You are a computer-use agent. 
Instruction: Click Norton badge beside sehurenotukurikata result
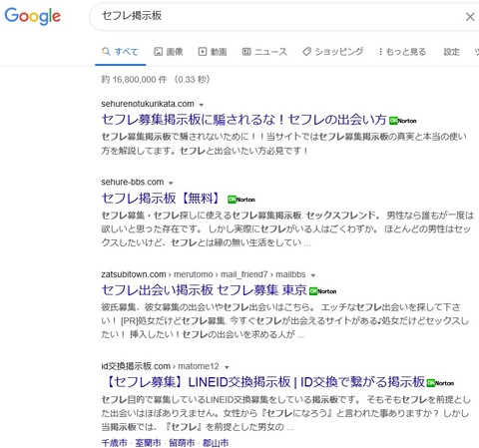pos(403,121)
